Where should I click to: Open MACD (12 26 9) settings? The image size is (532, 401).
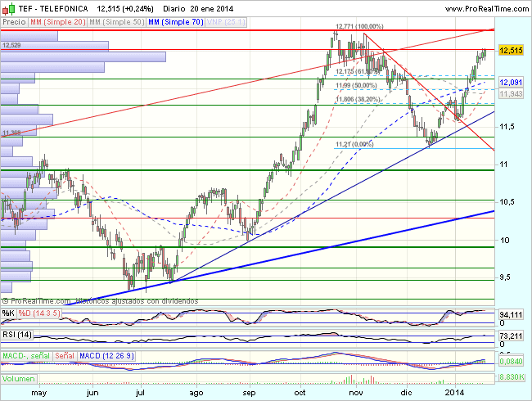tap(106, 356)
